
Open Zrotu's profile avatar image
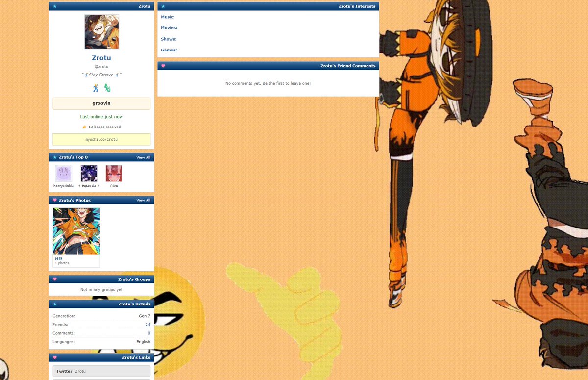101,31
